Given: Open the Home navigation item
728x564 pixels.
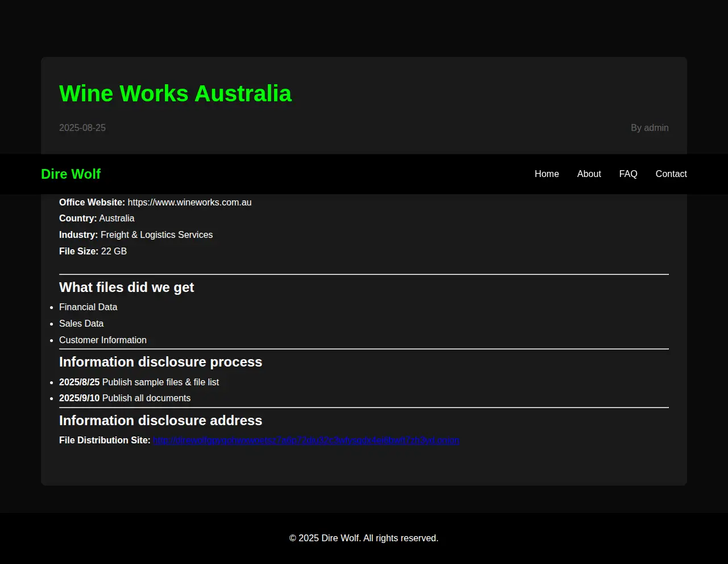Looking at the screenshot, I should tap(547, 174).
